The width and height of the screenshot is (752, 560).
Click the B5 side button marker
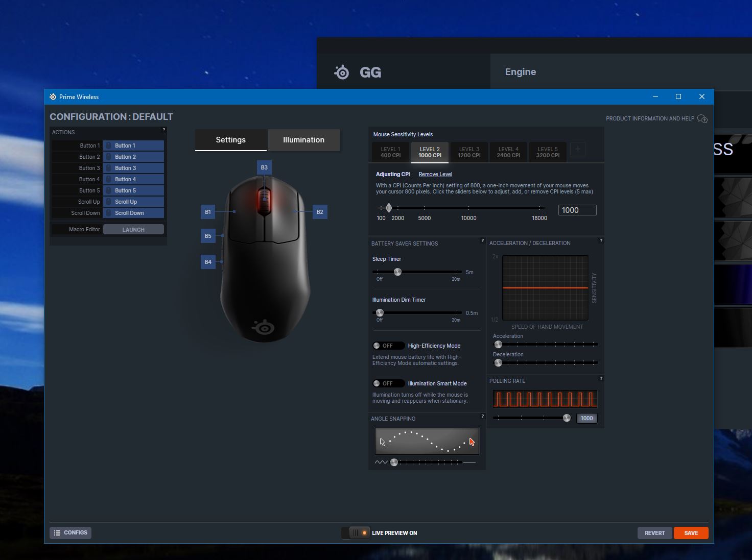(208, 236)
